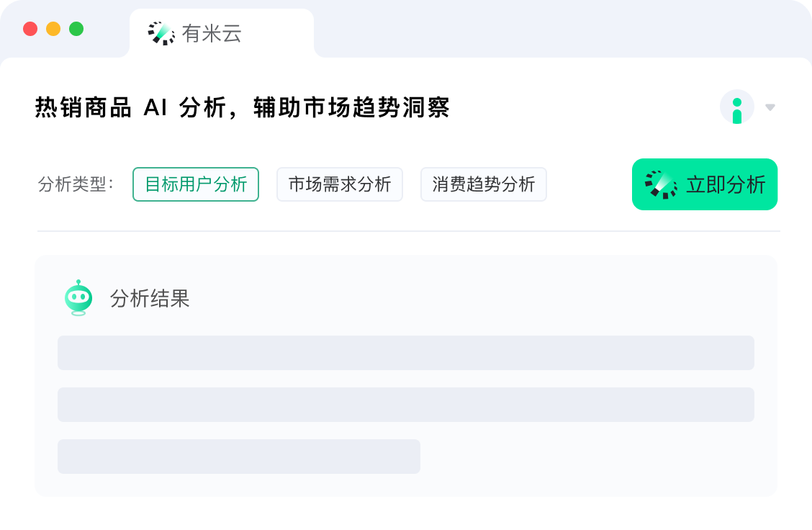Click the green maximize window dot
The width and height of the screenshot is (812, 530).
pyautogui.click(x=76, y=29)
